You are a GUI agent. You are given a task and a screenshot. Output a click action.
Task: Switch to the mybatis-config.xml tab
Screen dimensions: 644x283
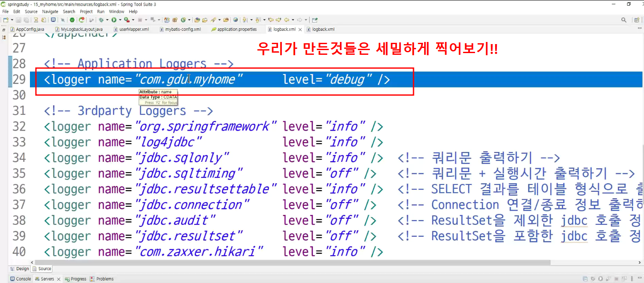[x=180, y=30]
